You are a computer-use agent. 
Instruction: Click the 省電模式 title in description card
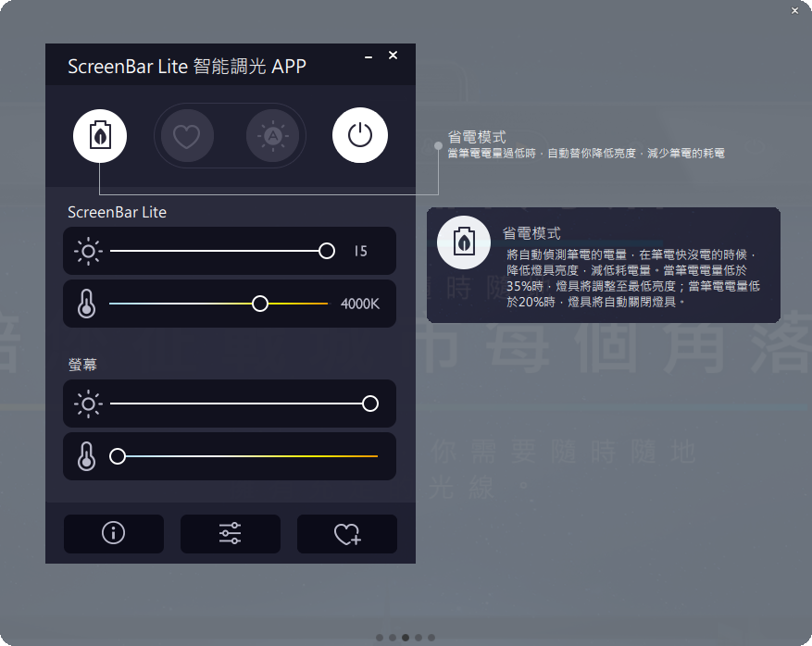pos(531,233)
